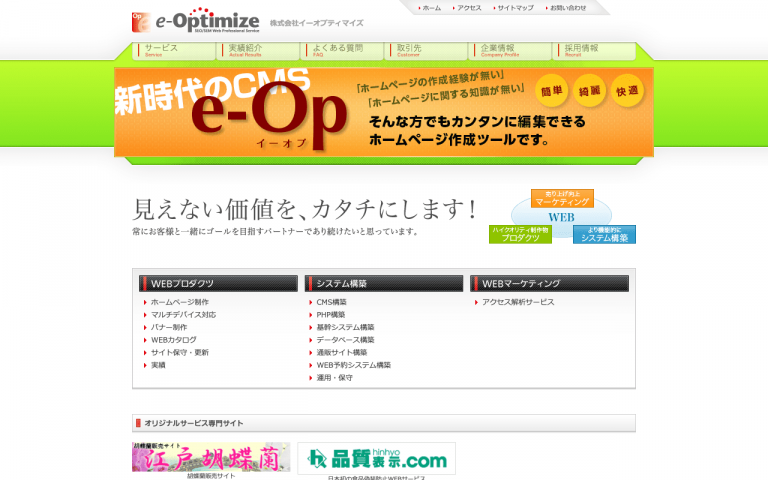Image resolution: width=768 pixels, height=480 pixels.
Task: Open the お問い合わせ top link
Action: click(567, 8)
